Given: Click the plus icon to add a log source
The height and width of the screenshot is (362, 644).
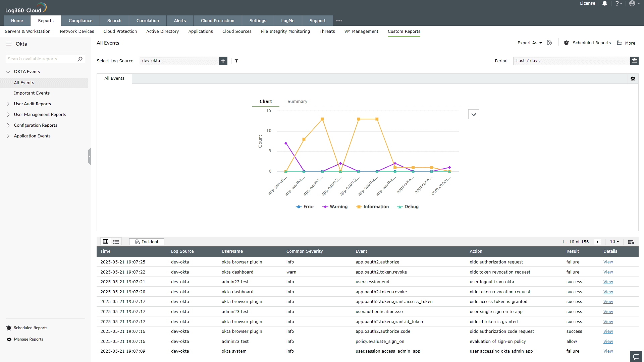Looking at the screenshot, I should tap(223, 61).
